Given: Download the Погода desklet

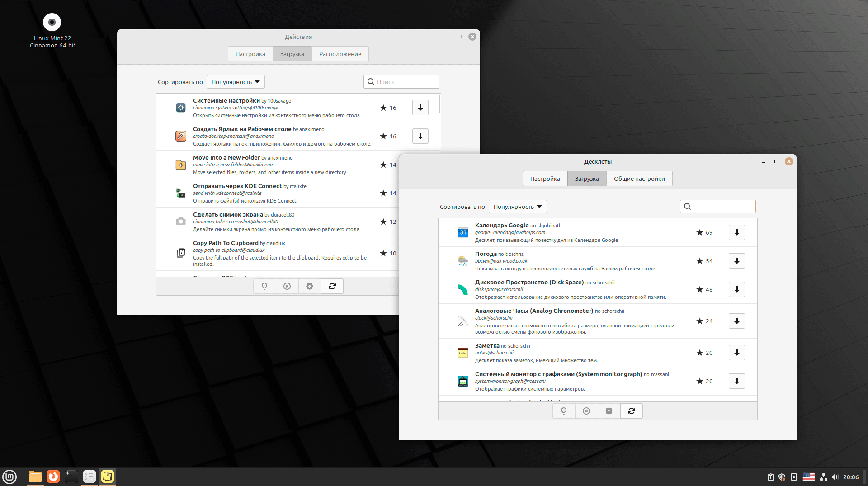Looking at the screenshot, I should click(x=737, y=261).
